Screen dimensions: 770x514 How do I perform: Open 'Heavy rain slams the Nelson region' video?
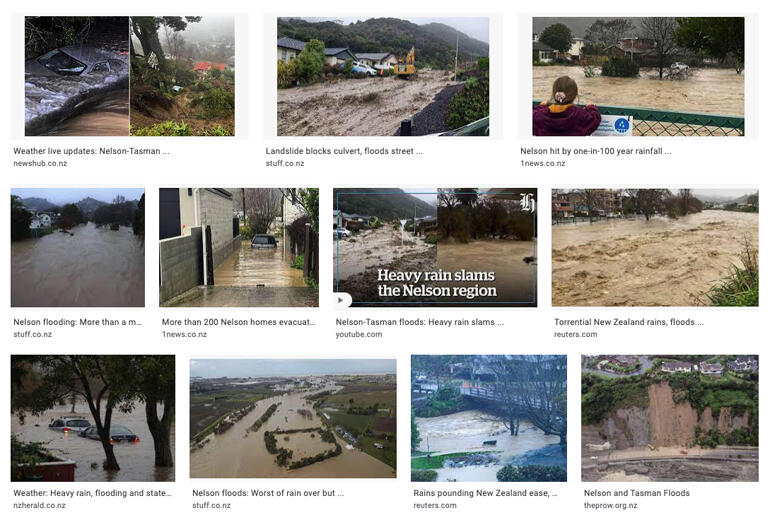pyautogui.click(x=435, y=247)
